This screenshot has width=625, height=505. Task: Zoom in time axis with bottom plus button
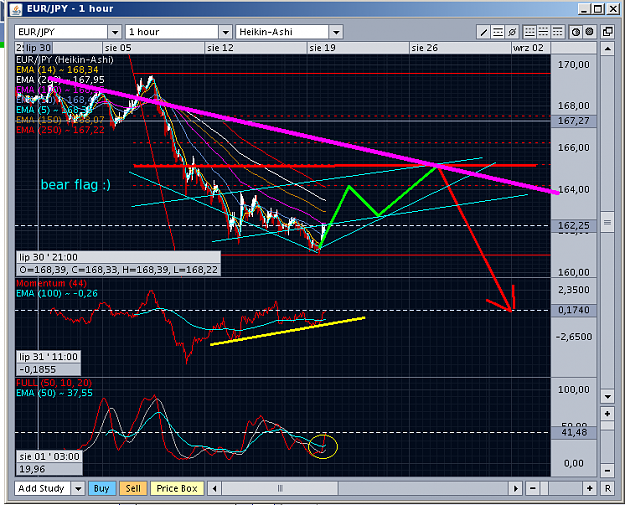590,488
